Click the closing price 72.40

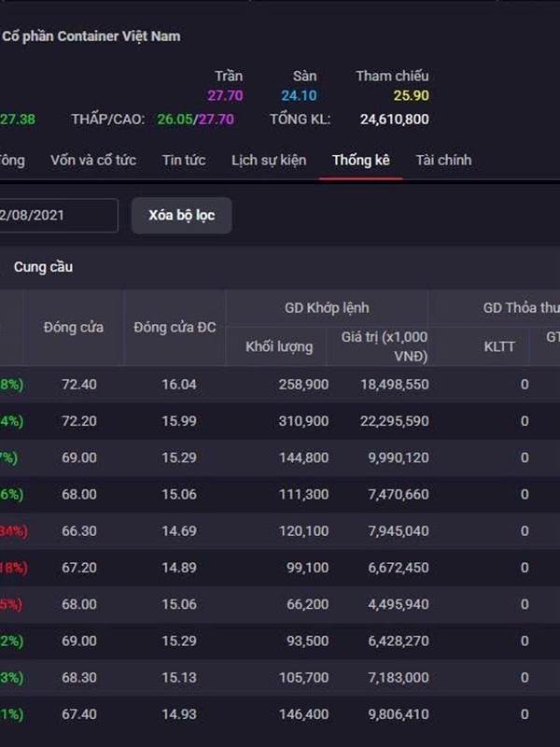pyautogui.click(x=79, y=384)
